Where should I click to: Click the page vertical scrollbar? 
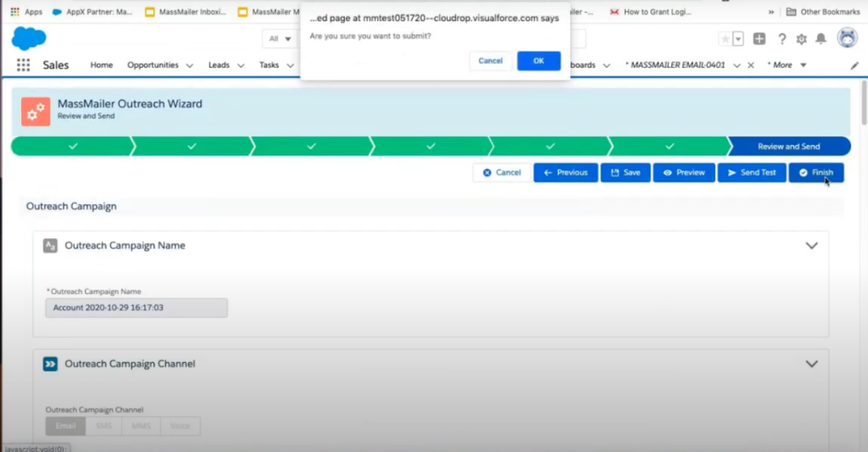(x=864, y=103)
